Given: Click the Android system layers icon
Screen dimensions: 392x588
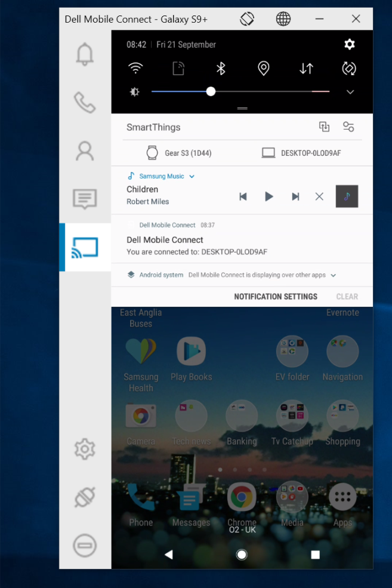Looking at the screenshot, I should (x=131, y=275).
